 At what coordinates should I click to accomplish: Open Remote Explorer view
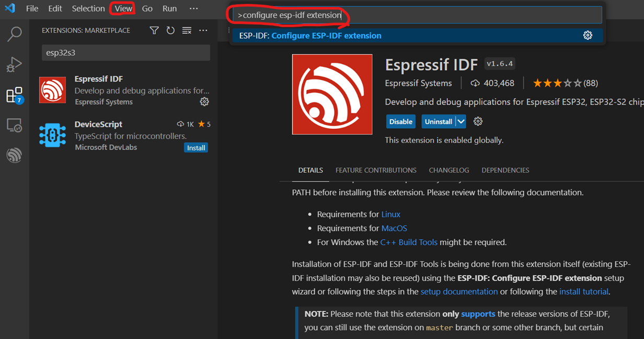point(14,126)
